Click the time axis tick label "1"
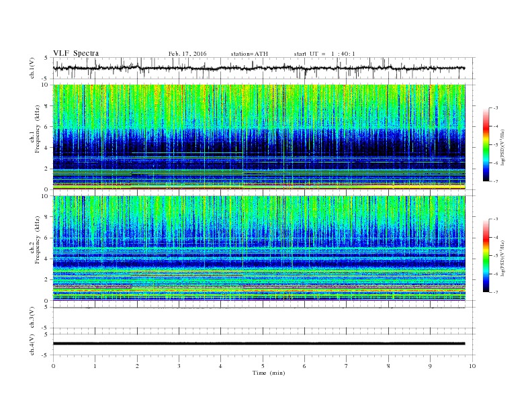Screen dimensions: 532x411 (x=95, y=366)
